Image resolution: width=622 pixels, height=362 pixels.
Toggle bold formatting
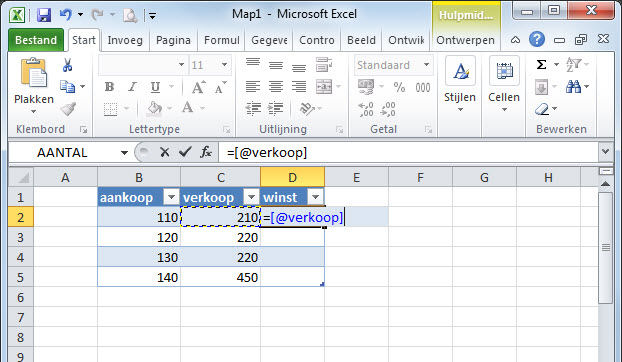tap(109, 87)
